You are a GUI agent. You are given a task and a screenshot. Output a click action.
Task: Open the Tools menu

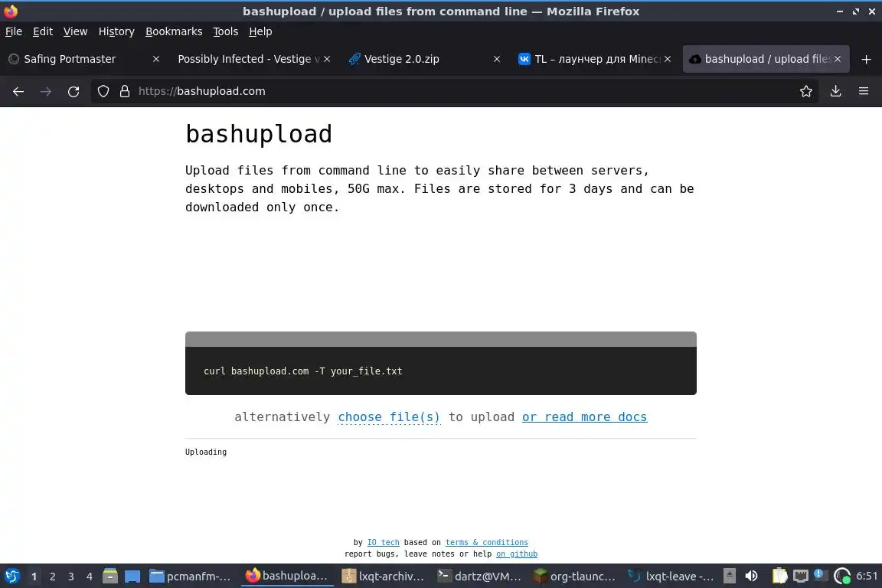pos(226,31)
